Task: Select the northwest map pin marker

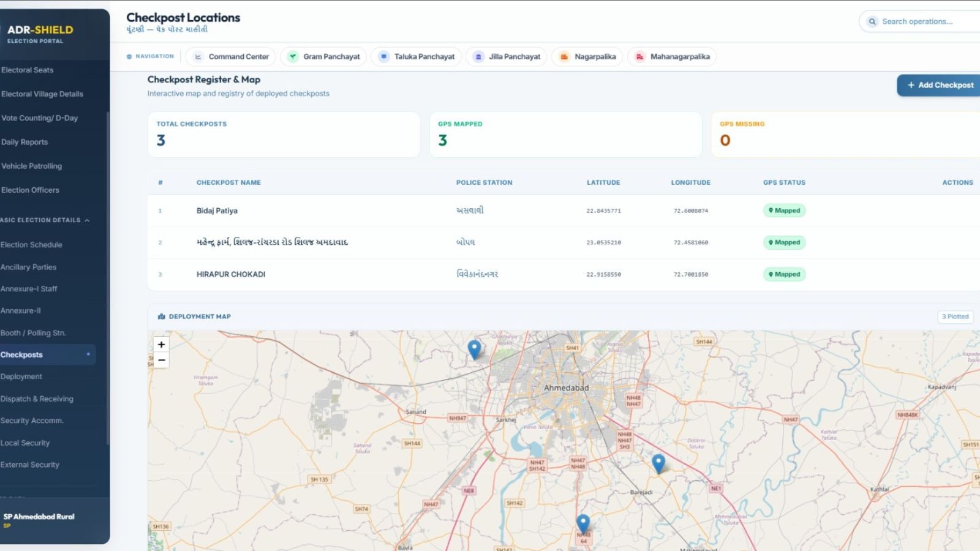Action: click(474, 349)
